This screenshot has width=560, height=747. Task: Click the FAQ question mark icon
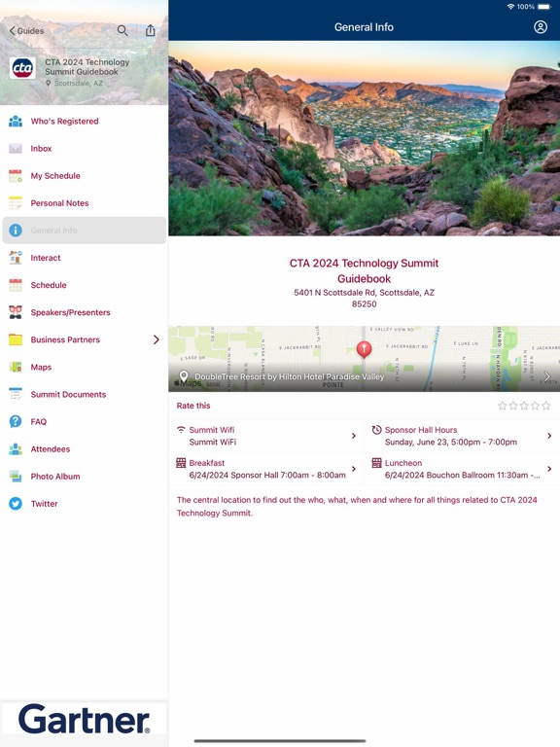pos(16,421)
